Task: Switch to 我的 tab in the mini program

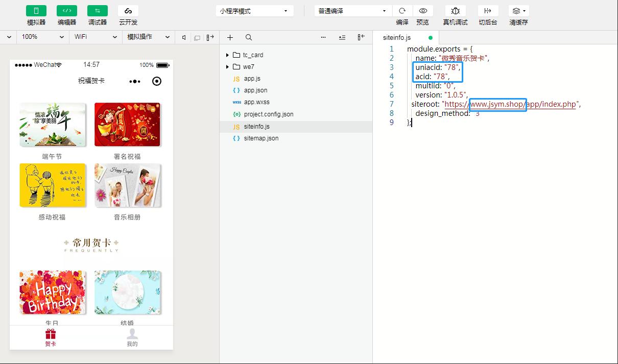Action: [132, 337]
